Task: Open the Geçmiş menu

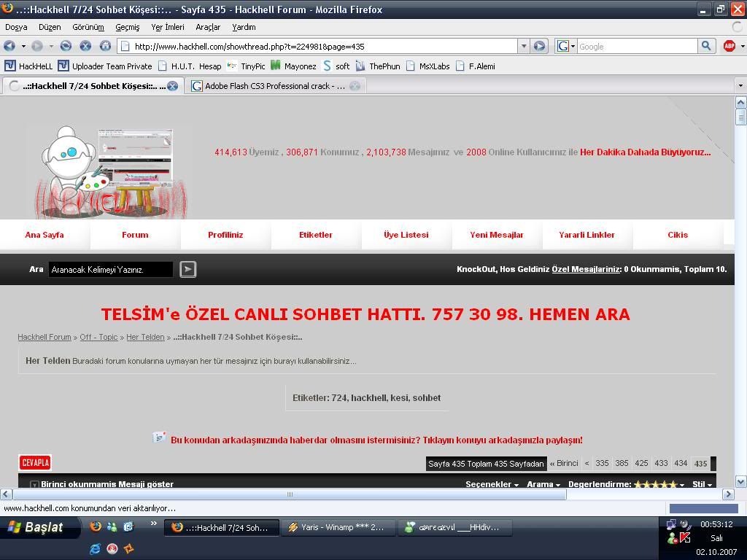Action: click(127, 27)
